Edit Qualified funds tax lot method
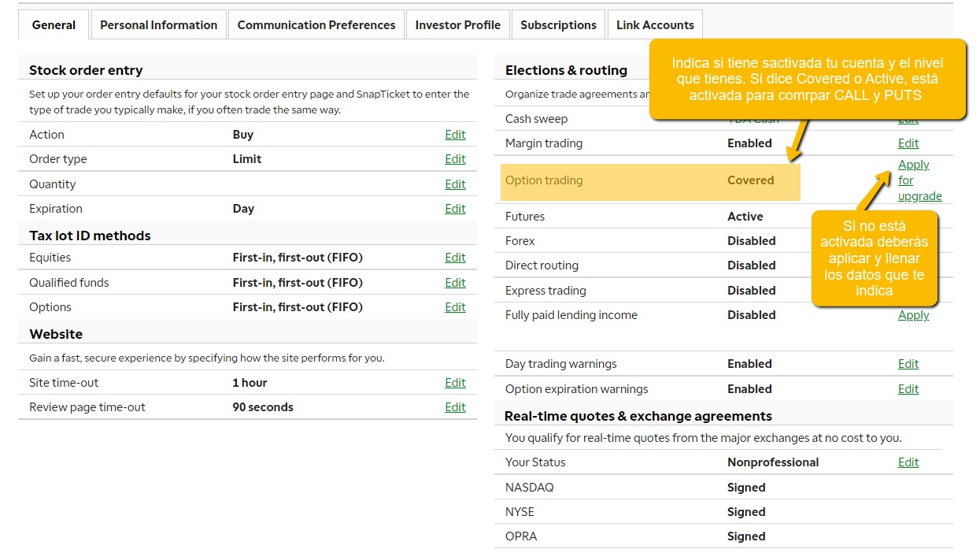 455,283
